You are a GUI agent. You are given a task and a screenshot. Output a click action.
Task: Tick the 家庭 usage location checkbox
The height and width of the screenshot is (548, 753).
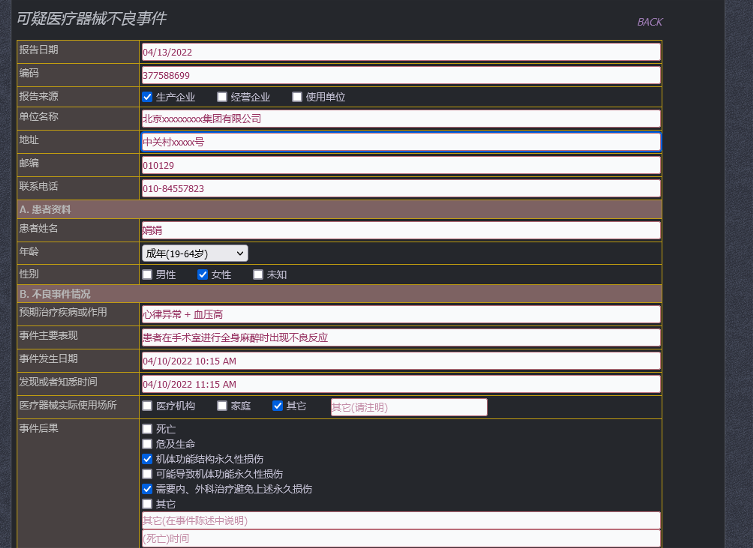tap(222, 406)
